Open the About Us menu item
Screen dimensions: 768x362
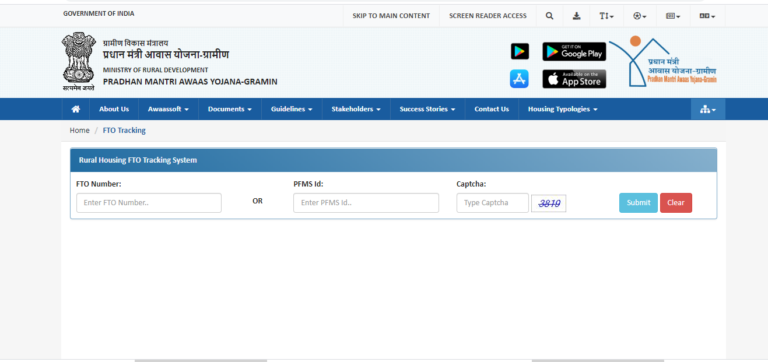tap(114, 109)
